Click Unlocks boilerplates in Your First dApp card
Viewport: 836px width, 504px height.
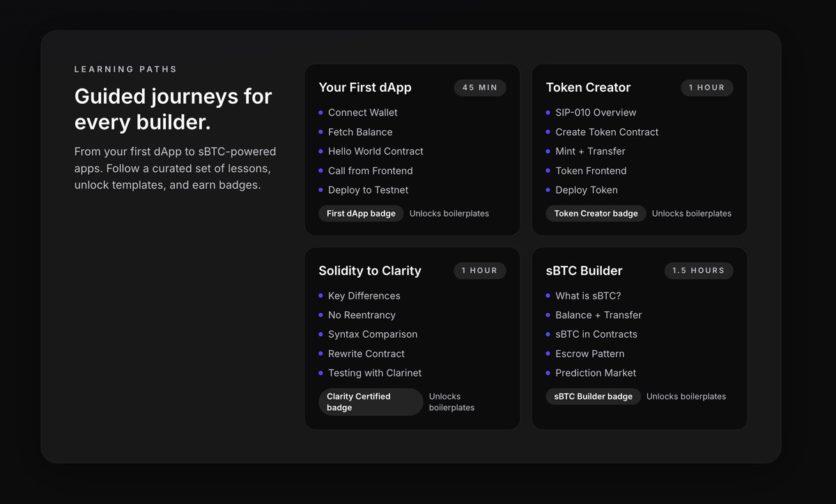(449, 214)
